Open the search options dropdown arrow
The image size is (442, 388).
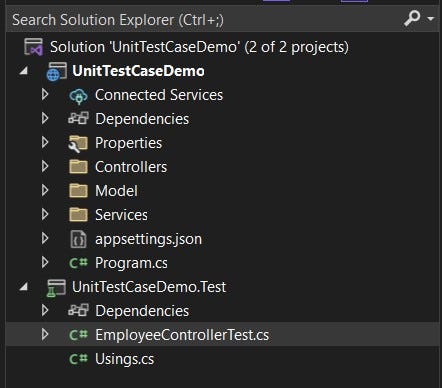point(431,19)
